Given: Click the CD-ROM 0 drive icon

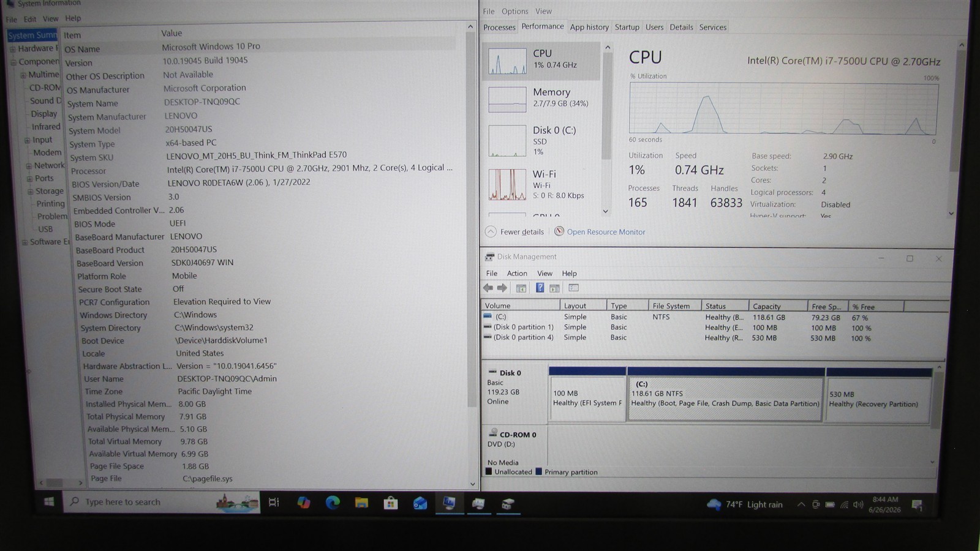Looking at the screenshot, I should pyautogui.click(x=494, y=433).
